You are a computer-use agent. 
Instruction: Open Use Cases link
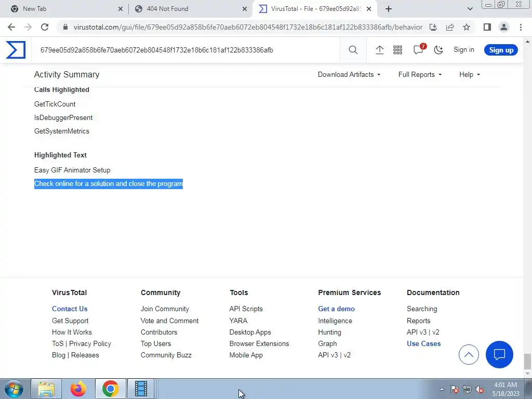coord(423,343)
